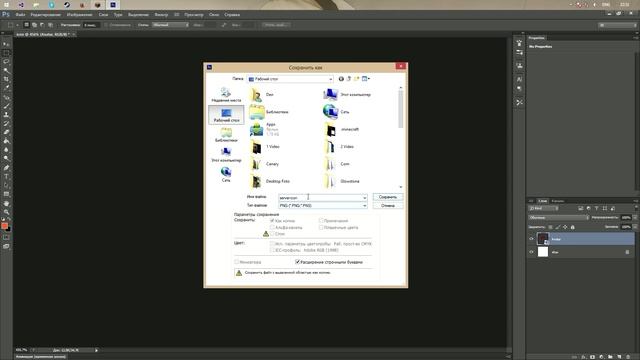This screenshot has width=640, height=360.
Task: Select the Quick Selection tool
Action: click(x=6, y=71)
